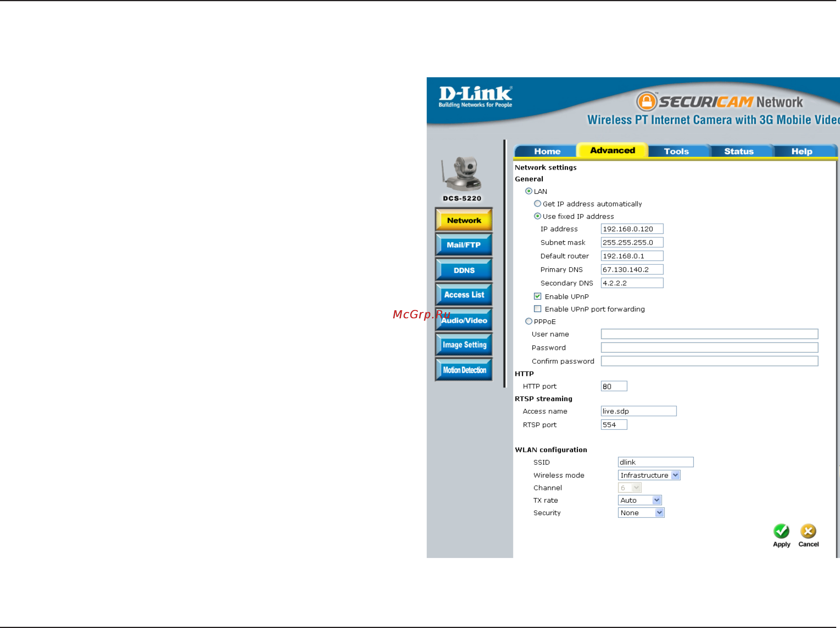Screen dimensions: 840x628
Task: Open the Mail/FTP sidebar button
Action: click(464, 245)
